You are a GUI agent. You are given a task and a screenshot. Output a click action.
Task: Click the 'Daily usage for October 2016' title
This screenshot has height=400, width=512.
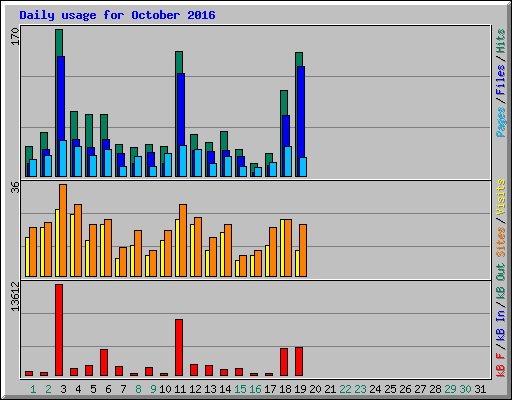tap(117, 15)
